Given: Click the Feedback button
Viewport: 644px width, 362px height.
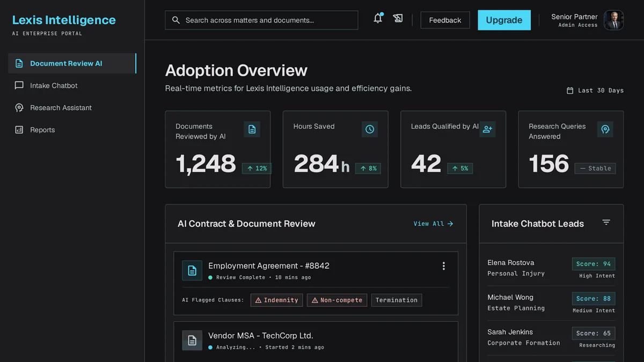Looking at the screenshot, I should [x=445, y=20].
